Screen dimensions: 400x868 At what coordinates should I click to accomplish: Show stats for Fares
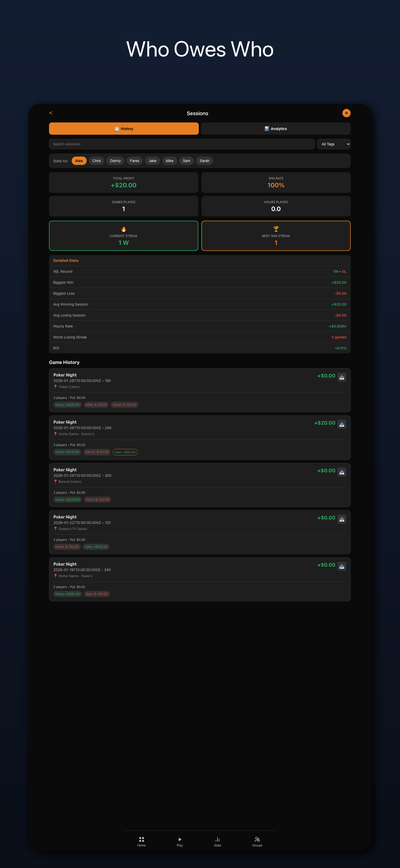[135, 161]
